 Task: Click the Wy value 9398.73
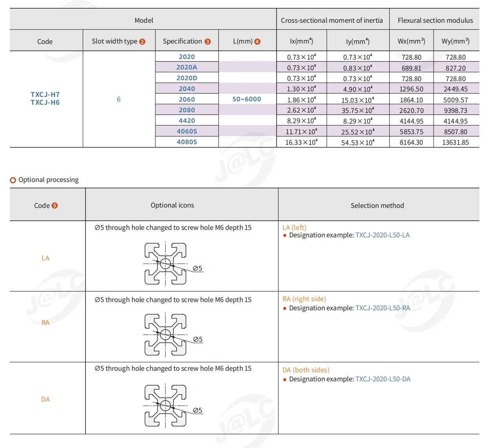(x=455, y=111)
